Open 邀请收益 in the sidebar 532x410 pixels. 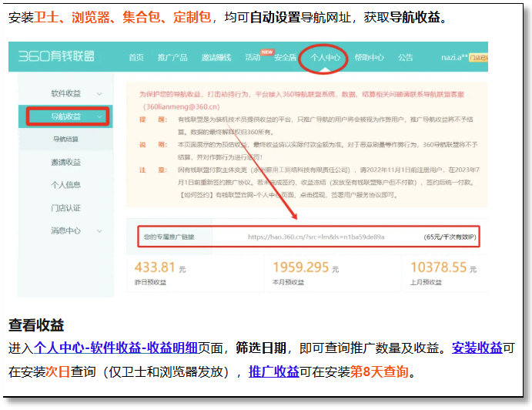click(x=65, y=163)
